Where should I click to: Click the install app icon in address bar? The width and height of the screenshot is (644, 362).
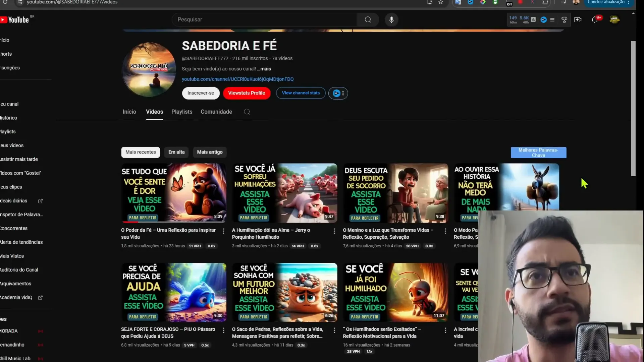click(x=429, y=2)
